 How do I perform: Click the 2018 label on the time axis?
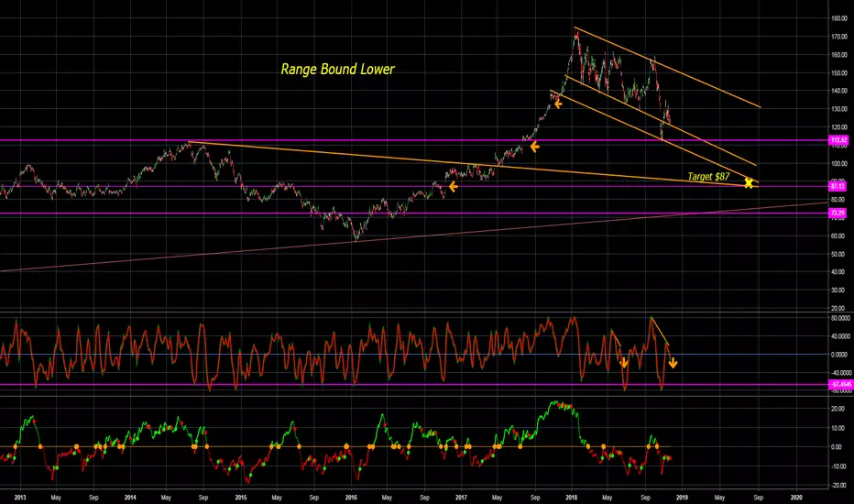[x=572, y=498]
